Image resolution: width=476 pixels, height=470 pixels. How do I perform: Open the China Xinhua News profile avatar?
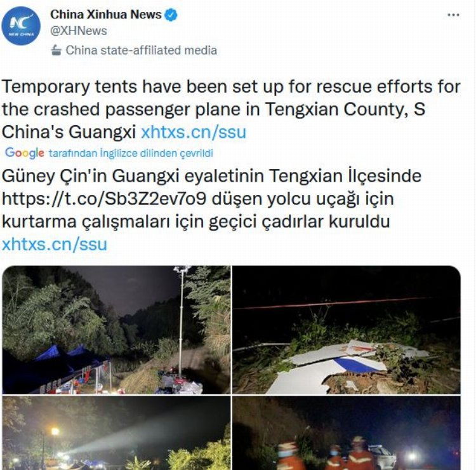point(21,26)
